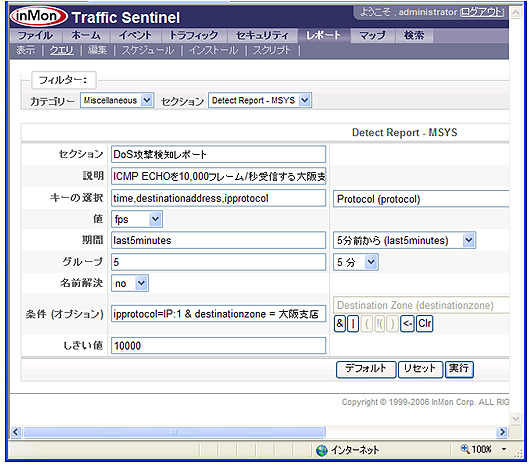Click the <- backspace condition button
530x466 pixels.
pos(407,323)
